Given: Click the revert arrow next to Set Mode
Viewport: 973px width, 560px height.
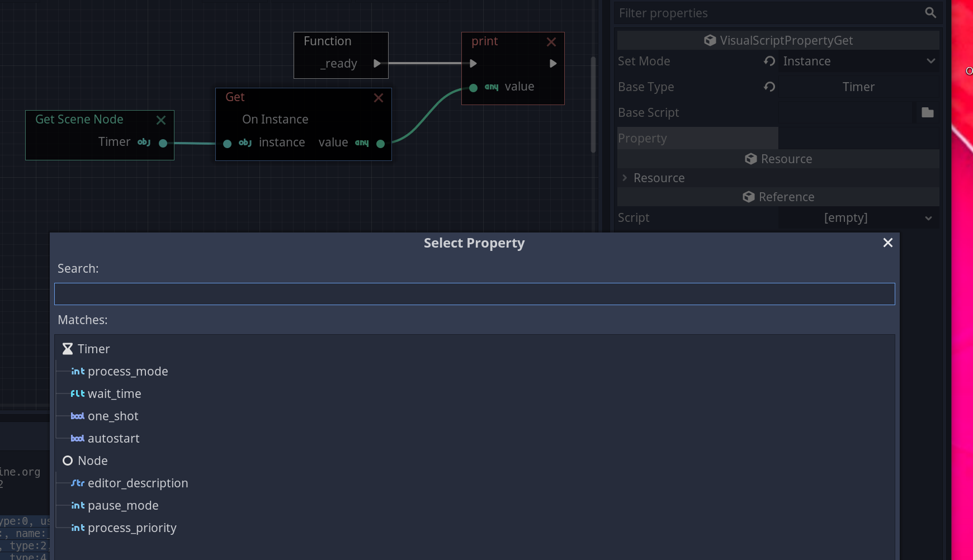Looking at the screenshot, I should [770, 61].
